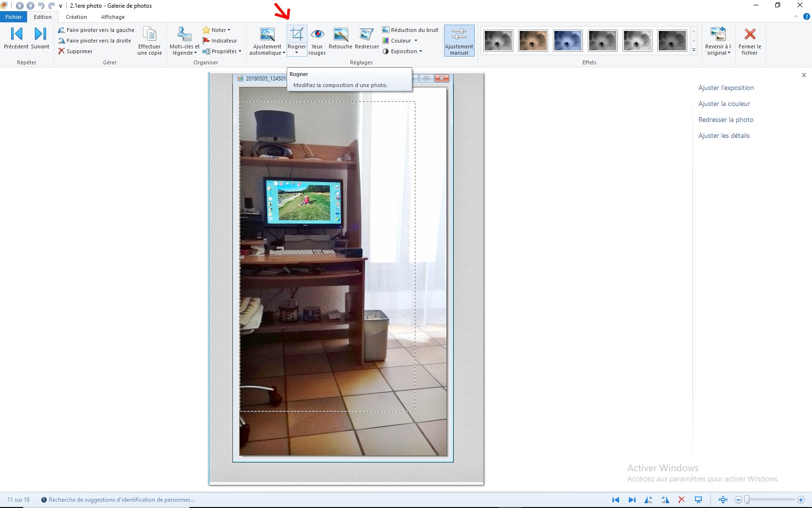Apply the sepia effect thumbnail
Screen dimensions: 812x508
click(533, 41)
